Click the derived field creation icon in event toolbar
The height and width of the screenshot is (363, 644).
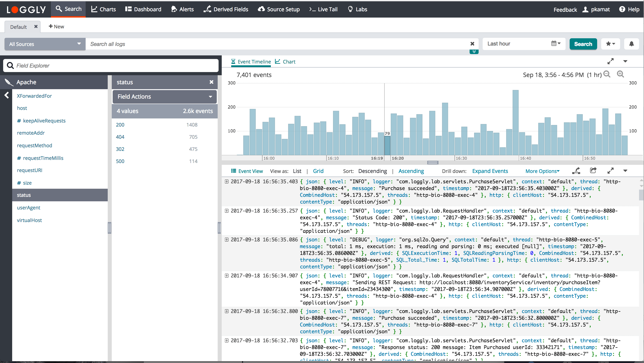pos(576,171)
